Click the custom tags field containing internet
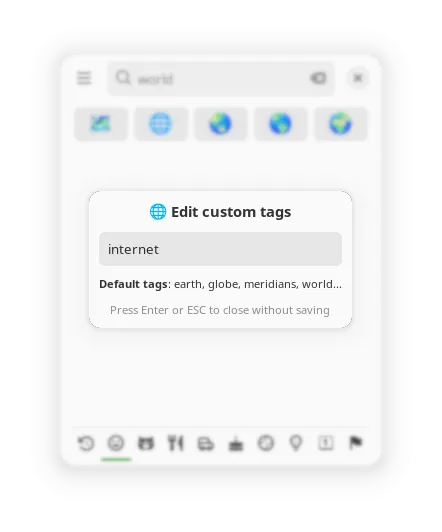Viewport: 442px width, 532px height. [x=220, y=249]
